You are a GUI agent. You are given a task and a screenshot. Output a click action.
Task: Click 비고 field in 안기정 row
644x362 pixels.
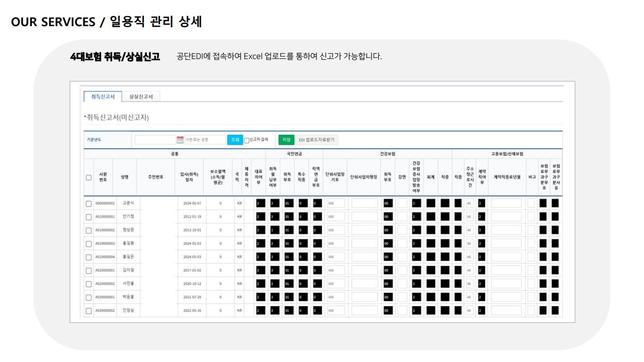tap(531, 217)
